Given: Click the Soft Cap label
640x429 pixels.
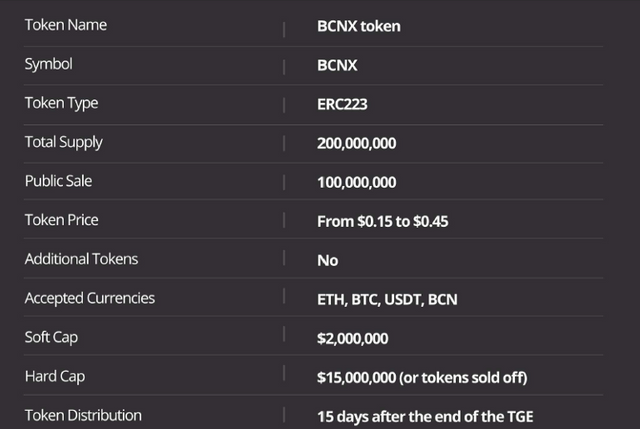Looking at the screenshot, I should coord(51,337).
